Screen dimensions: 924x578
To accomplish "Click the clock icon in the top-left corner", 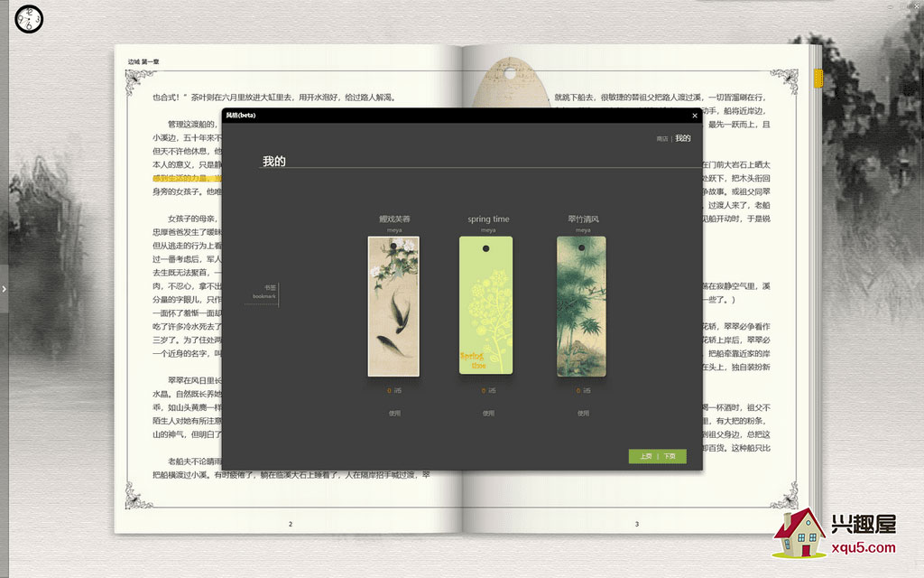I will [x=29, y=19].
